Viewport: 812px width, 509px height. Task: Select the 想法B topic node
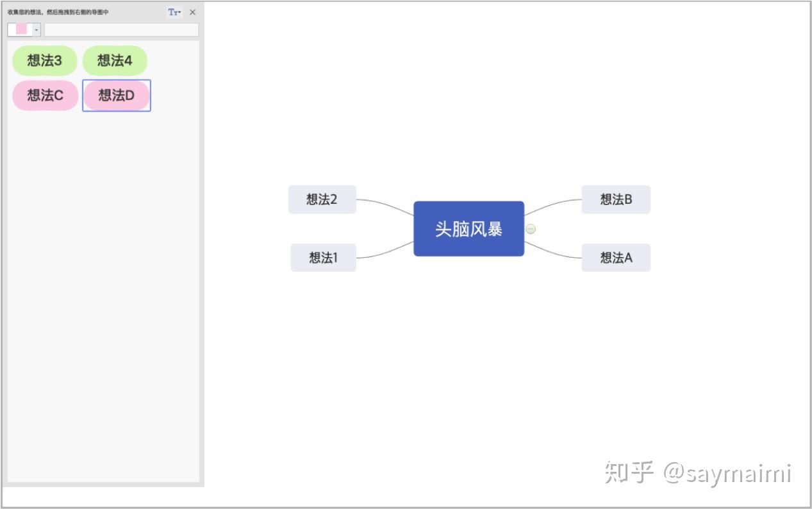(x=615, y=199)
